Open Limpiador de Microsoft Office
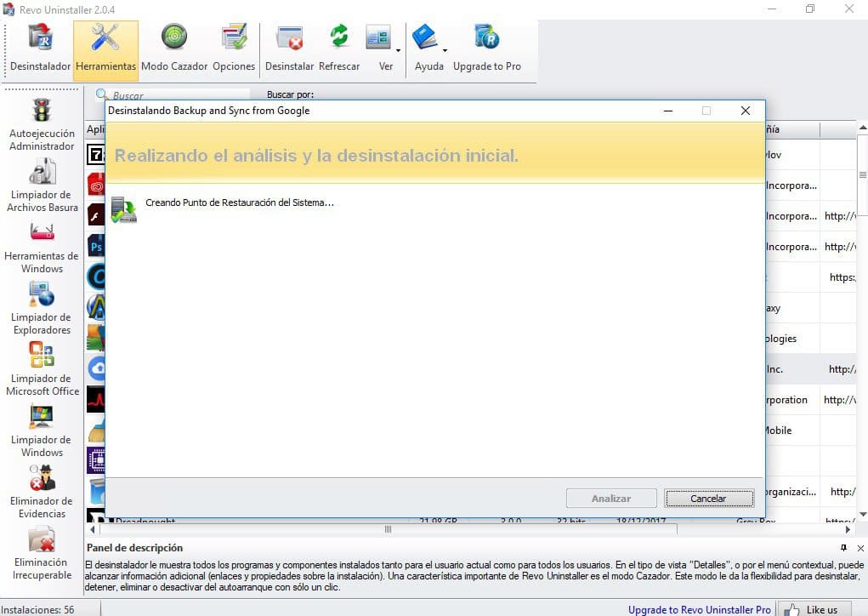 click(42, 369)
